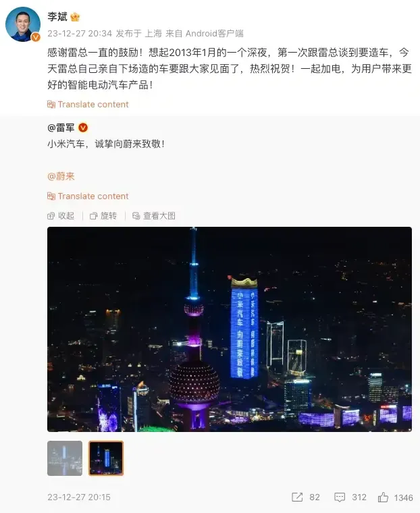Click the gold crown membership badge
Screen dimensions: 420x513
[75, 17]
